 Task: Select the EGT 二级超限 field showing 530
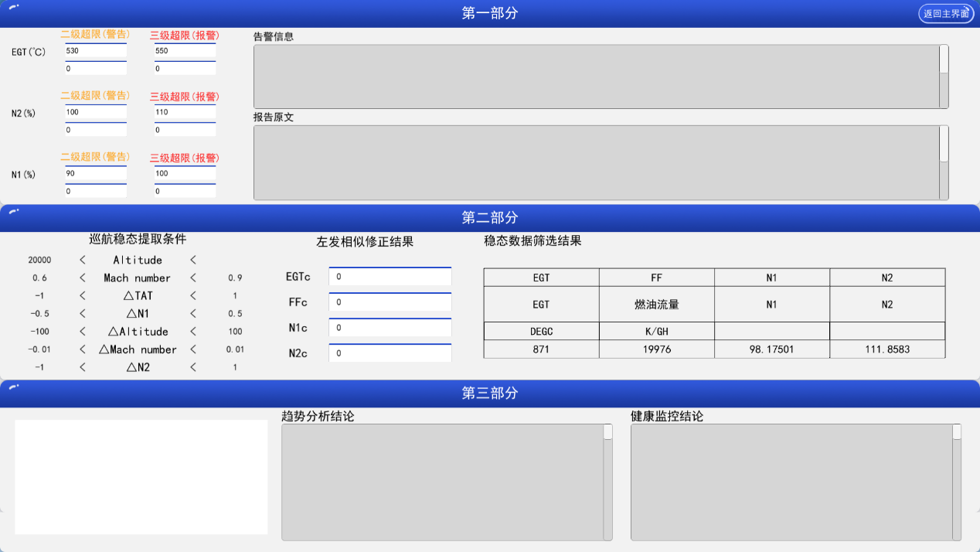[x=96, y=51]
